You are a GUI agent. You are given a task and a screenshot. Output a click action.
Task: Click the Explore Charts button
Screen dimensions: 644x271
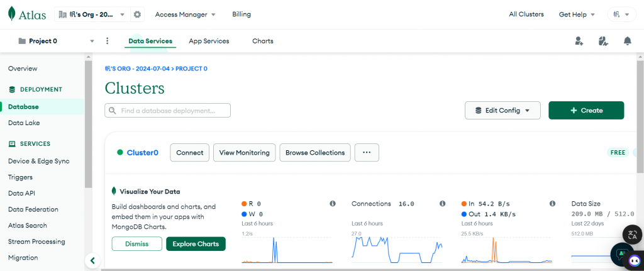pyautogui.click(x=196, y=244)
